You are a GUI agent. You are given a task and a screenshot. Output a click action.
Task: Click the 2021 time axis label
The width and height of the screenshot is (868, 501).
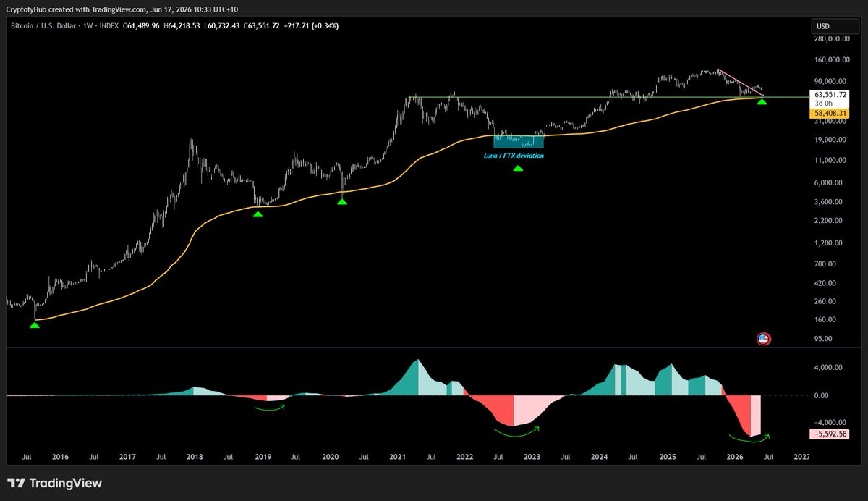pyautogui.click(x=398, y=457)
